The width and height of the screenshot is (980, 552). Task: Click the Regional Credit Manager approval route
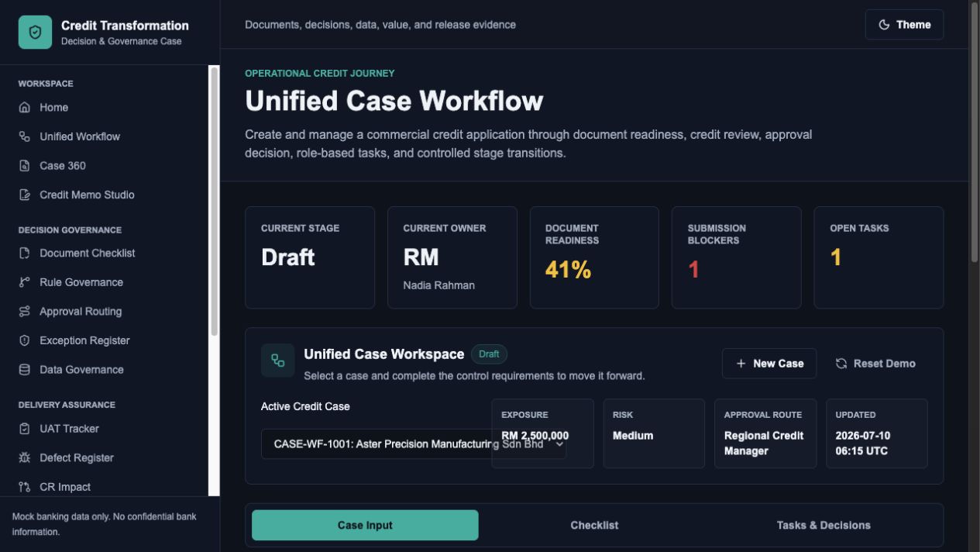[x=764, y=443]
